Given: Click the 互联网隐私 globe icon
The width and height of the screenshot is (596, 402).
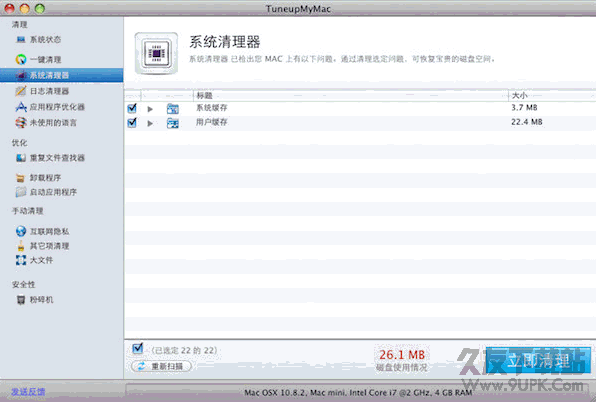Looking at the screenshot, I should pyautogui.click(x=21, y=231).
